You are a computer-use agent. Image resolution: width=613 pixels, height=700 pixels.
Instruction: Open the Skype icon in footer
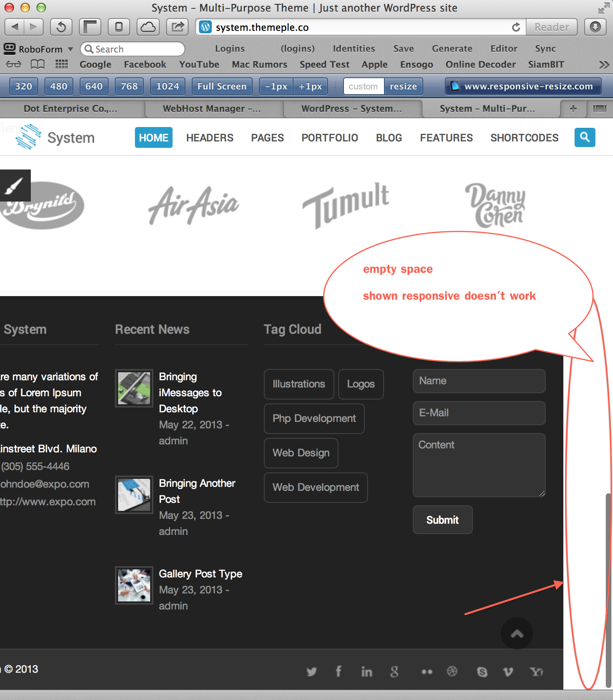tap(482, 672)
